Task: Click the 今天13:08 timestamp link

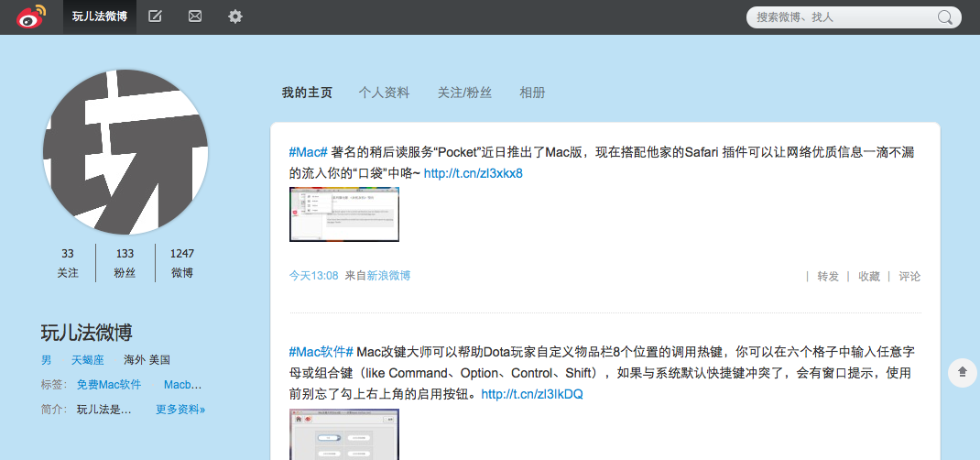Action: [x=314, y=276]
